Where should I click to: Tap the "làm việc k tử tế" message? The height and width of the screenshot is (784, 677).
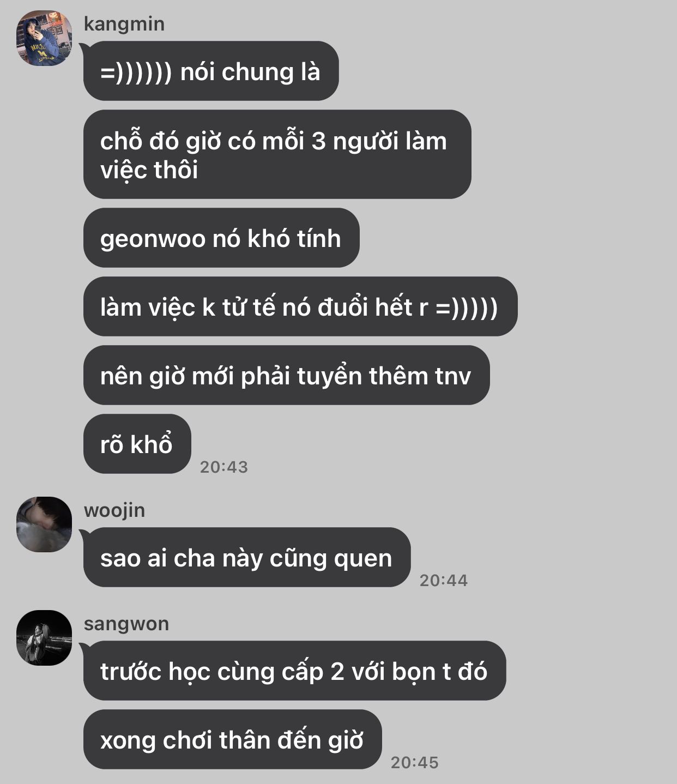pyautogui.click(x=300, y=306)
